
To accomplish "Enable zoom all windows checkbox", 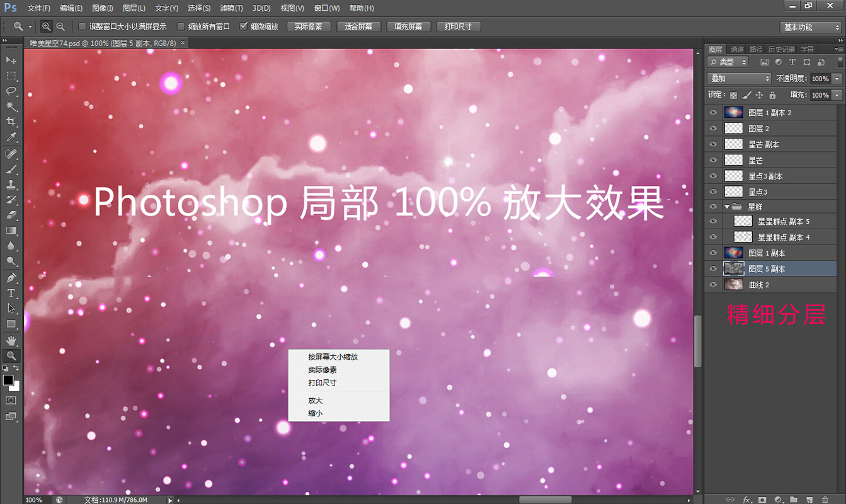I will click(x=181, y=26).
